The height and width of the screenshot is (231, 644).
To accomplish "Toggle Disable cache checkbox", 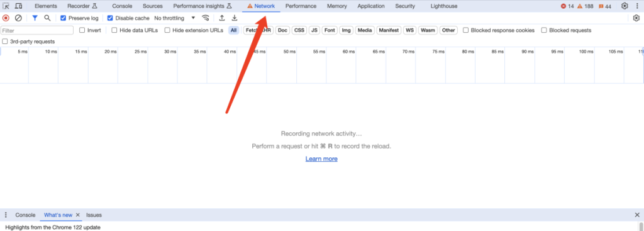I will [110, 18].
